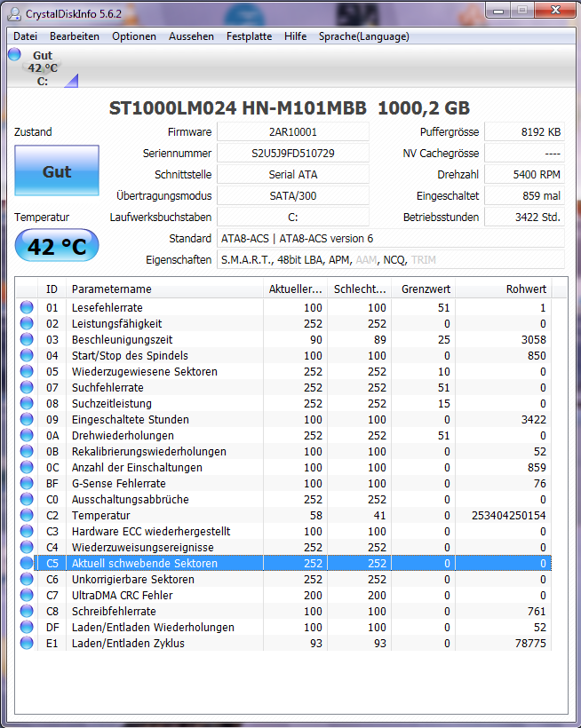
Task: Click the blue status orb beside Gut 42 °C
Action: pos(14,54)
